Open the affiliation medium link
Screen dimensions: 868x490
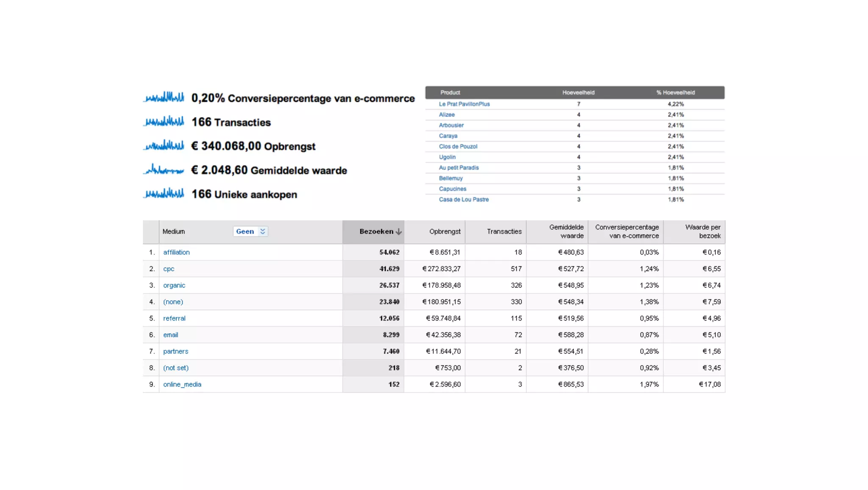[176, 252]
